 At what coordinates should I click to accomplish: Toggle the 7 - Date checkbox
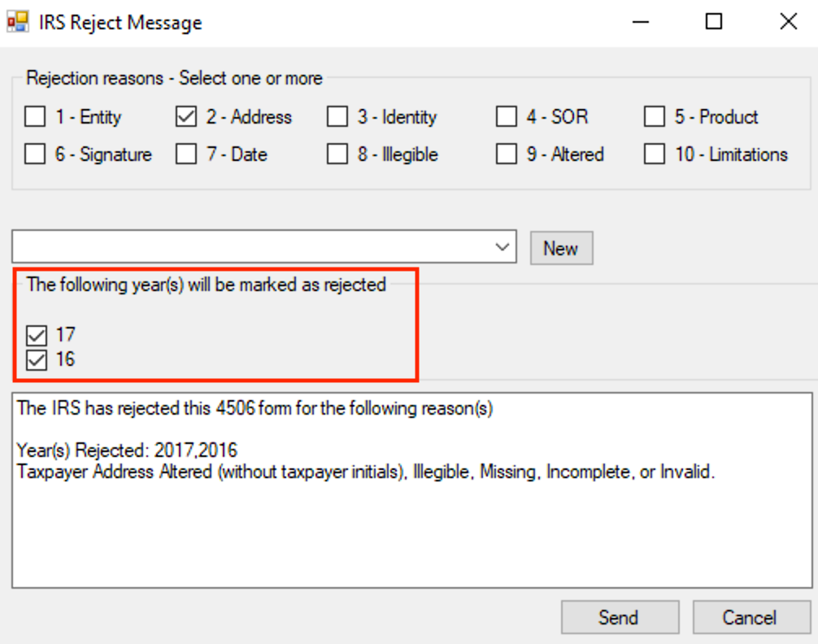(x=186, y=154)
